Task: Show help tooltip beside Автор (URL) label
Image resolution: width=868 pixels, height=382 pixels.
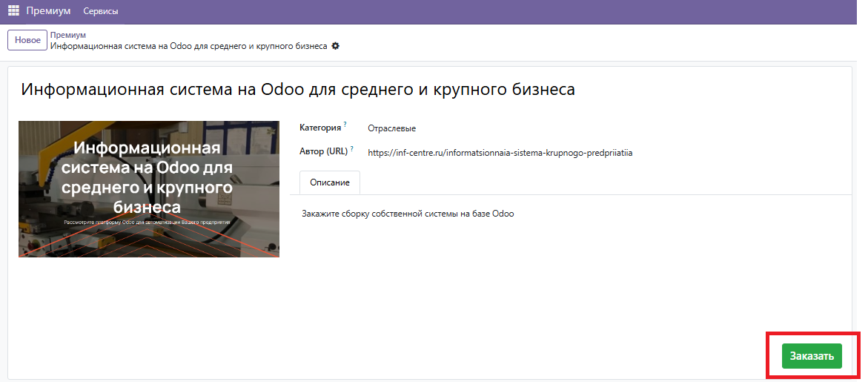Action: click(x=351, y=148)
